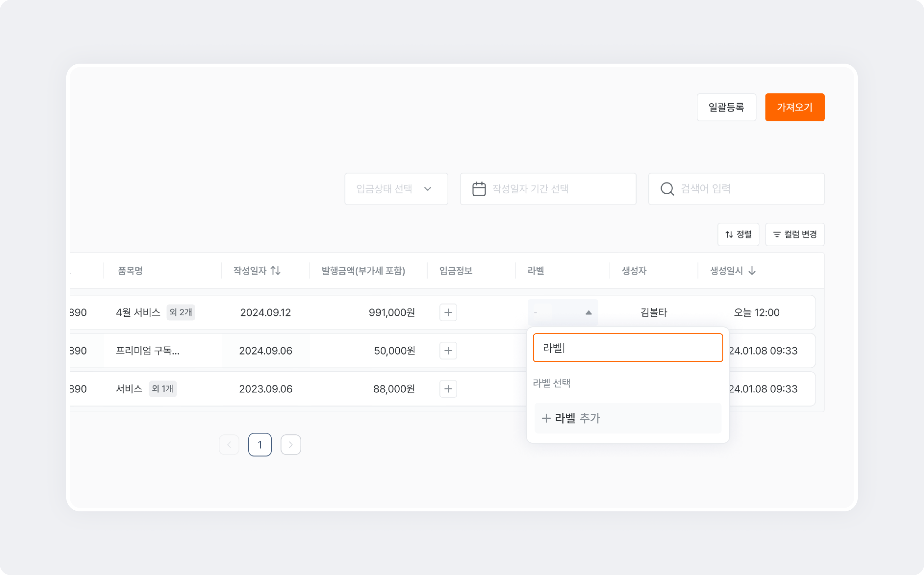Click inside the 라벨 search input field
924x575 pixels.
pyautogui.click(x=627, y=348)
